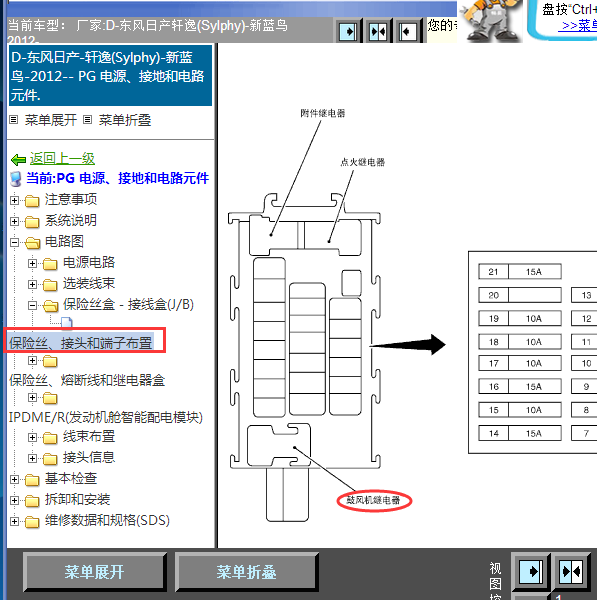This screenshot has height=600, width=597.
Task: Click the open 电路图 folder icon
Action: (x=33, y=242)
